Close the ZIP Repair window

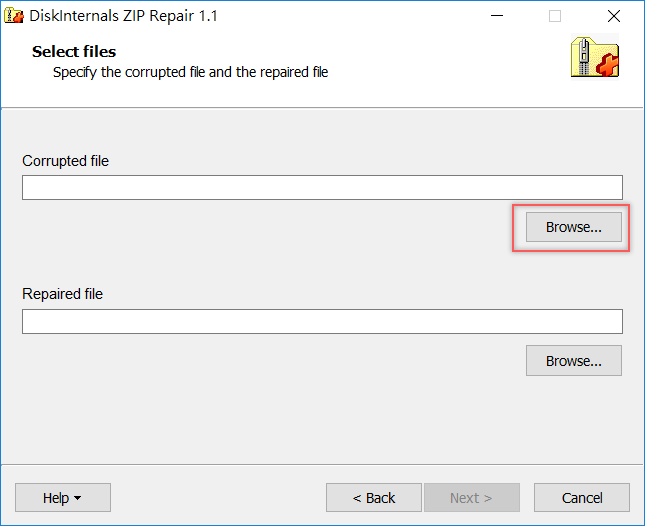pos(613,16)
